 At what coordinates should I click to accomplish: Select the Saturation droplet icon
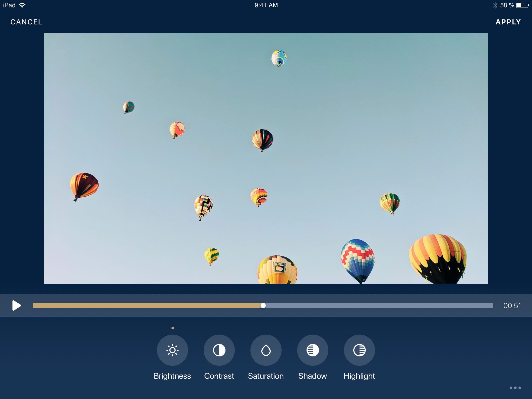click(x=266, y=350)
